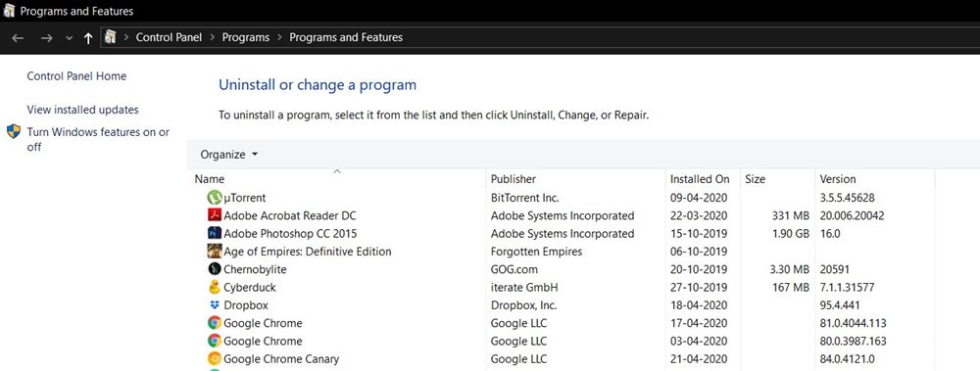980x371 pixels.
Task: Click install date 22-03-2020
Action: (x=699, y=215)
